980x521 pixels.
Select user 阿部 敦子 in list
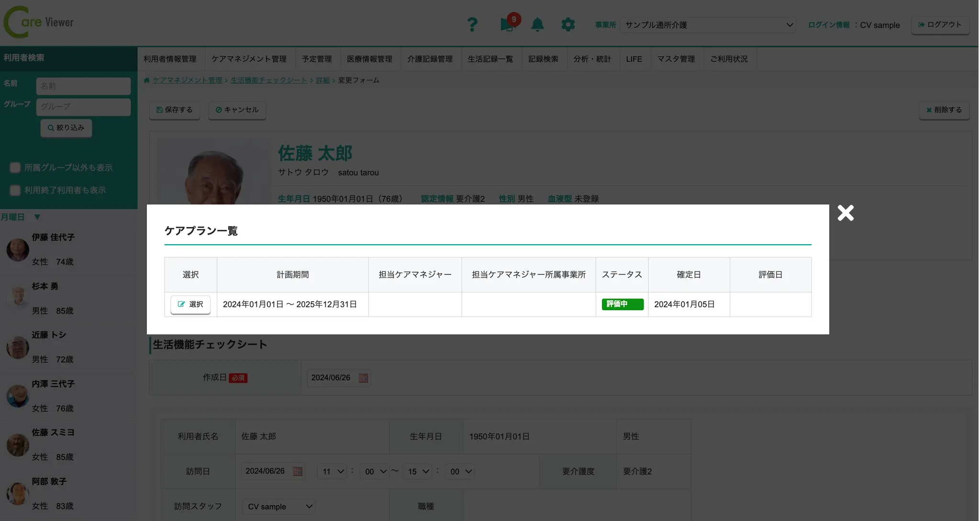(x=68, y=494)
